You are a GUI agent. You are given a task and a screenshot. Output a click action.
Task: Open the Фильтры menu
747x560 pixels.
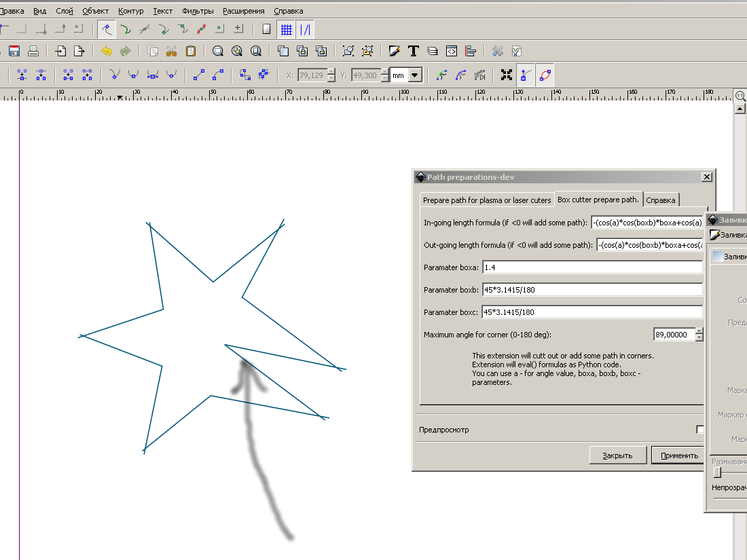198,11
